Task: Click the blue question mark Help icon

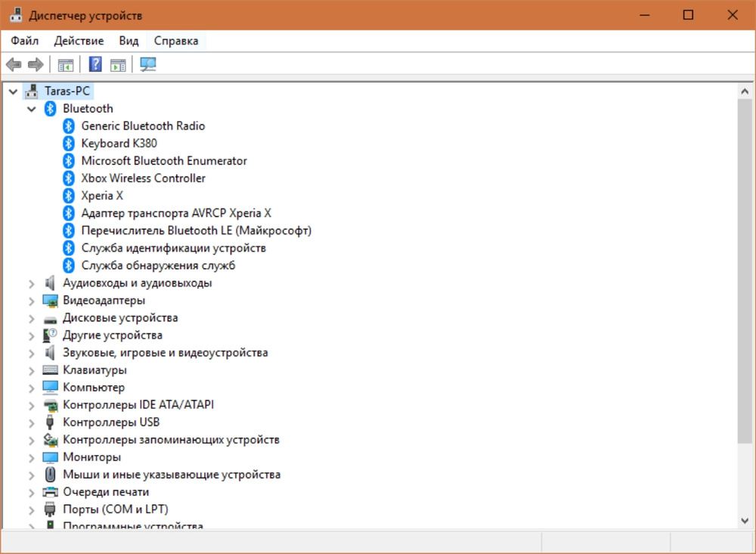Action: point(95,65)
